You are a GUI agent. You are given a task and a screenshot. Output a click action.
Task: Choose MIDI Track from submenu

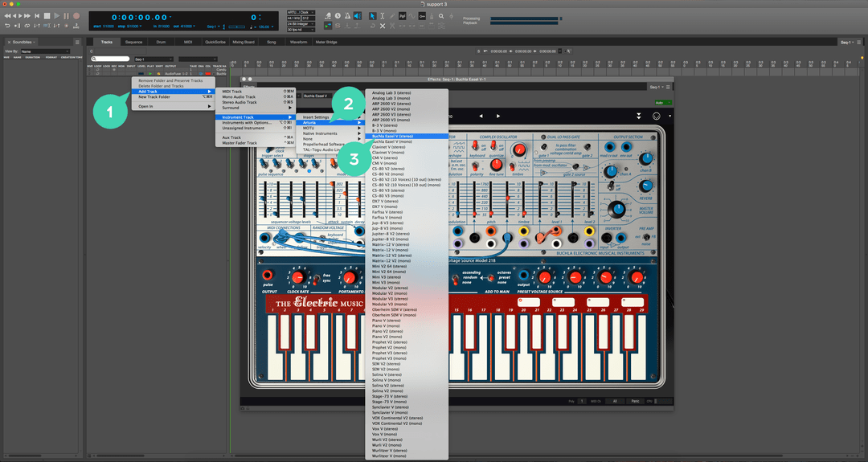pyautogui.click(x=256, y=92)
